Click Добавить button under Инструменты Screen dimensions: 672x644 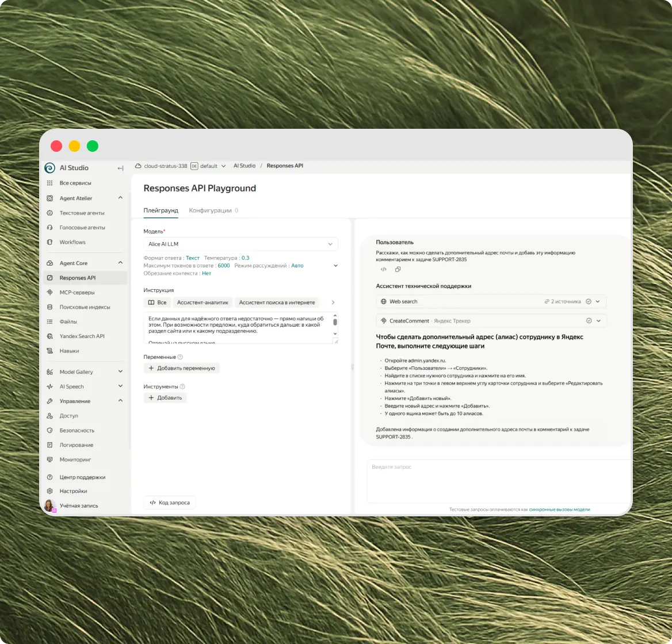pyautogui.click(x=165, y=398)
